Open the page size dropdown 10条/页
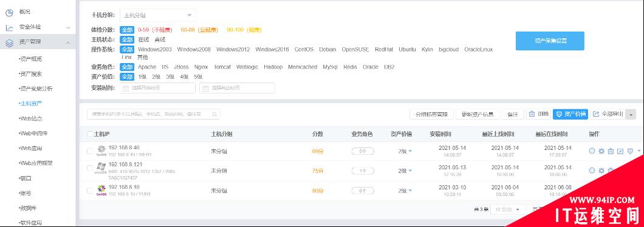Screen dimensions: 644x227 pos(507,209)
